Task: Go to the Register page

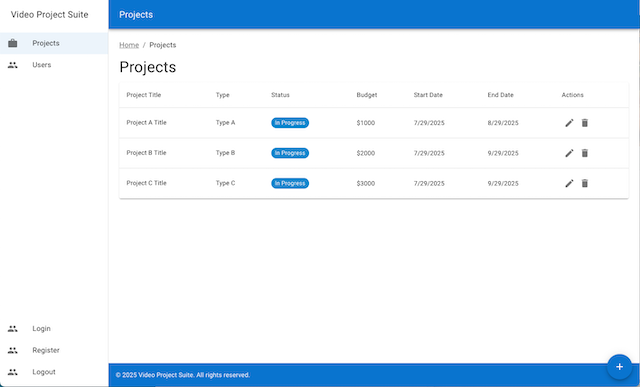Action: click(54, 350)
